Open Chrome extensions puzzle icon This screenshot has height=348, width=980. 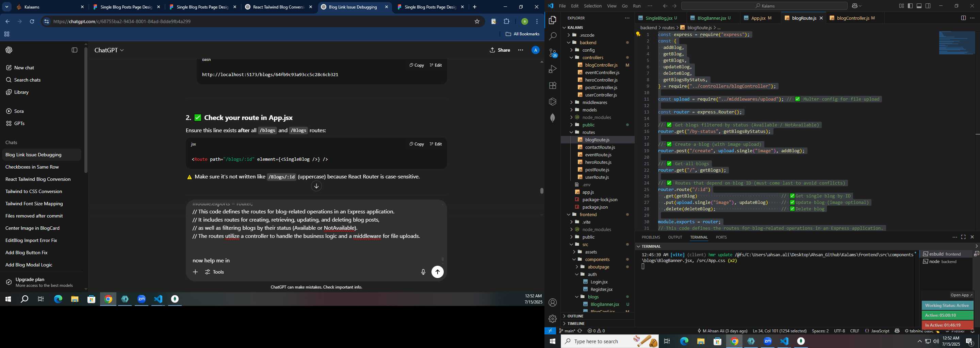tap(506, 22)
